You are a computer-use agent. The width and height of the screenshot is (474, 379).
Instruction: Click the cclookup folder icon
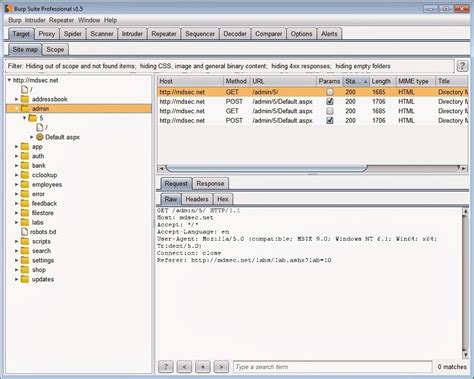(x=25, y=175)
